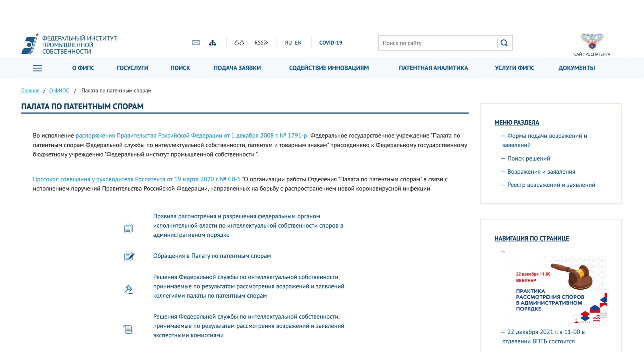The height and width of the screenshot is (352, 644).
Task: Click the magnifier search button
Action: click(504, 43)
